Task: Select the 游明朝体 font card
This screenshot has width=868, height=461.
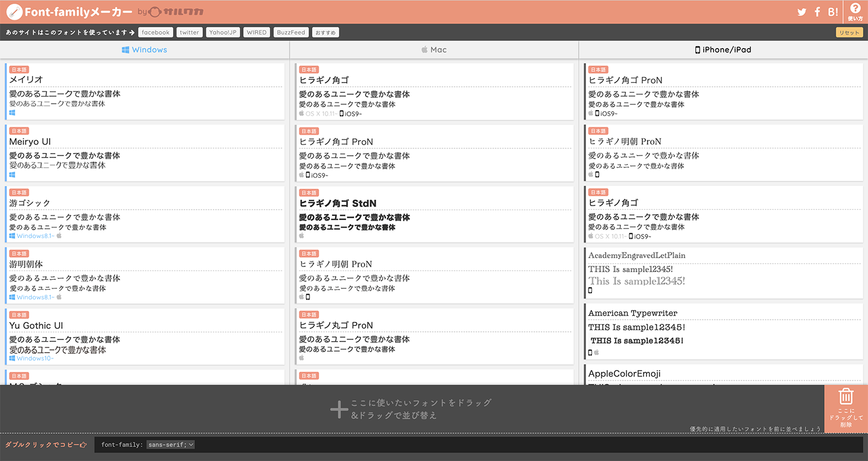Action: point(145,276)
